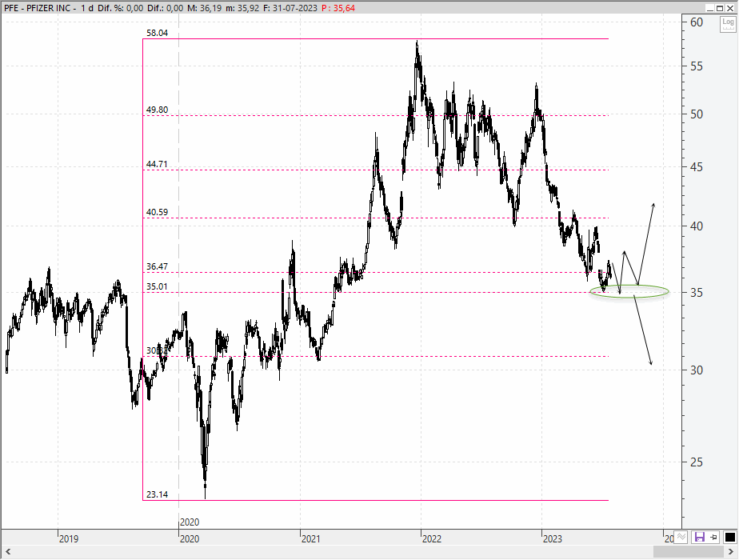Click the 2019 time axis label
This screenshot has height=560, width=739.
(x=69, y=538)
